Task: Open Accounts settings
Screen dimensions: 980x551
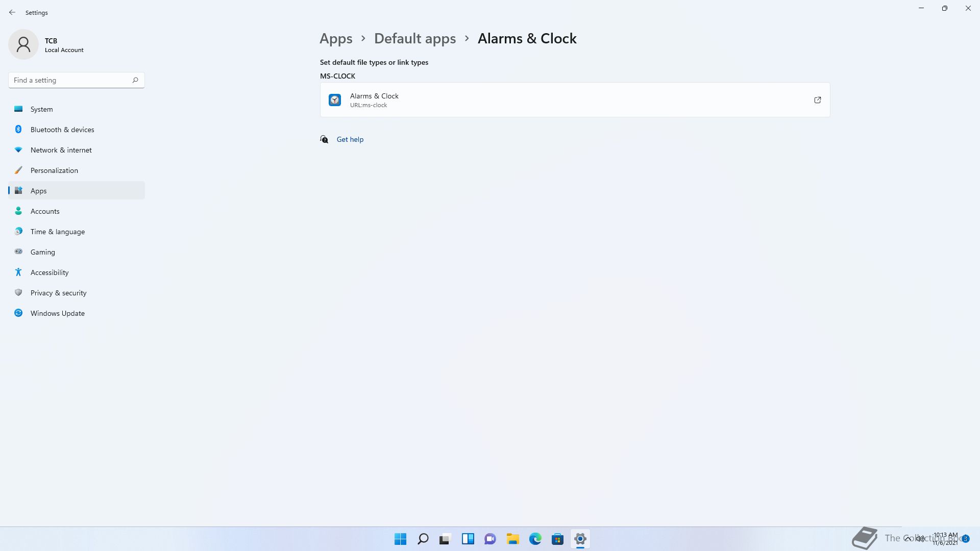Action: 77,211
